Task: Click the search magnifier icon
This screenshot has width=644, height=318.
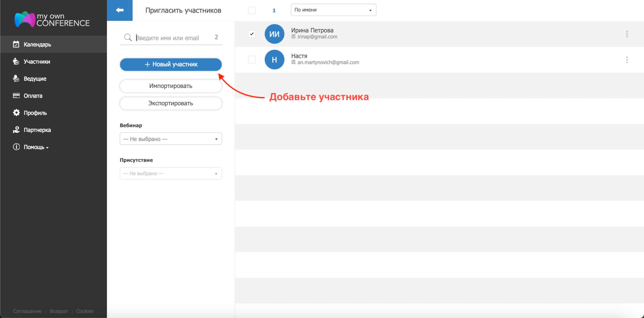Action: click(x=128, y=37)
